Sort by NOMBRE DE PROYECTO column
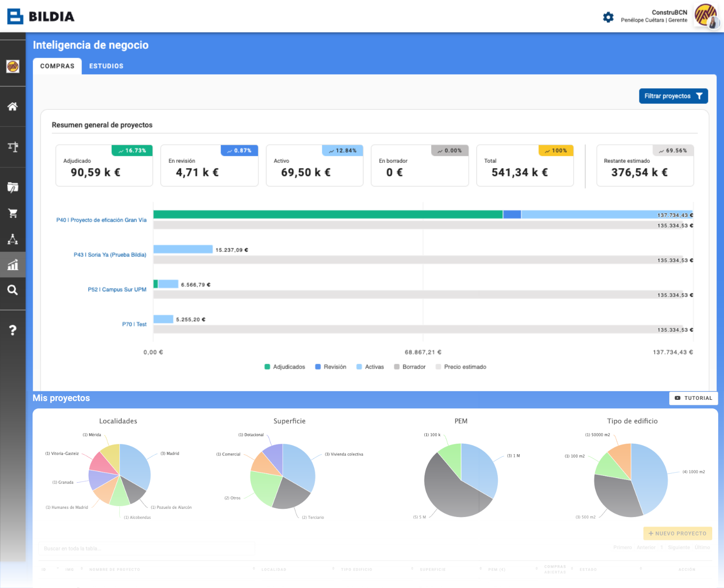724x588 pixels. pyautogui.click(x=114, y=569)
